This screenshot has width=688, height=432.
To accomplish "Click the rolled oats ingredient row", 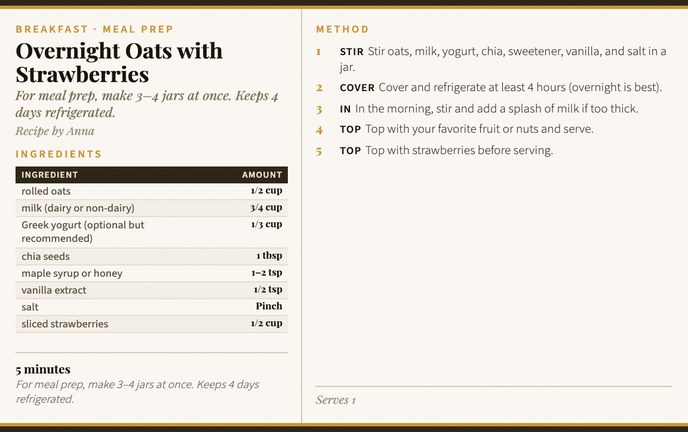I will coord(151,191).
